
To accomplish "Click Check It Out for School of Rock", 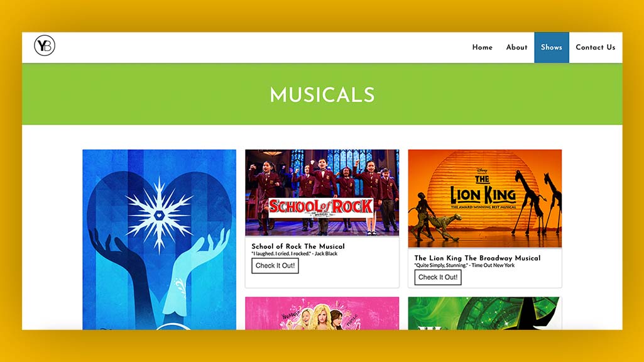I will (x=275, y=265).
